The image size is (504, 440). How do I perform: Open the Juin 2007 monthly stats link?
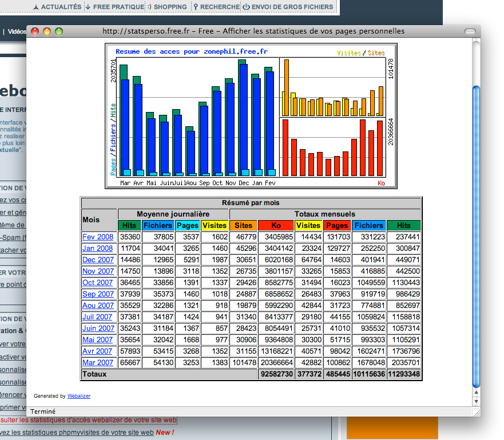click(x=98, y=328)
